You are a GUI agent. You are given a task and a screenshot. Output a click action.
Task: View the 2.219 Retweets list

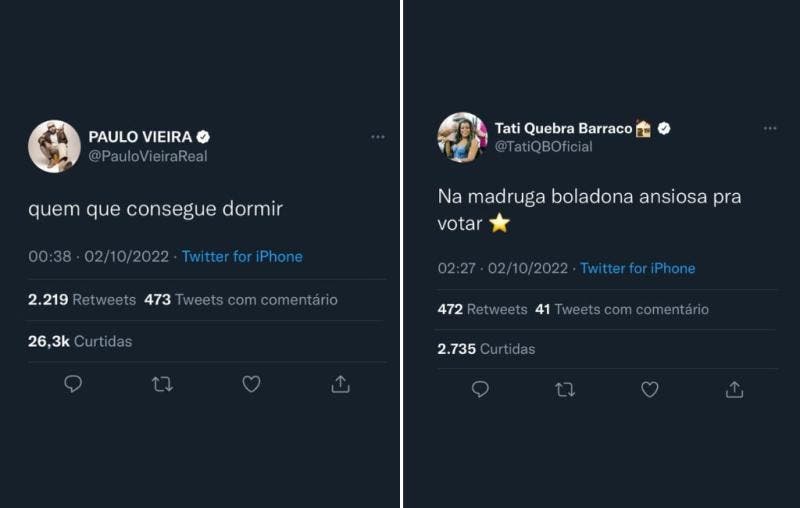click(x=82, y=299)
